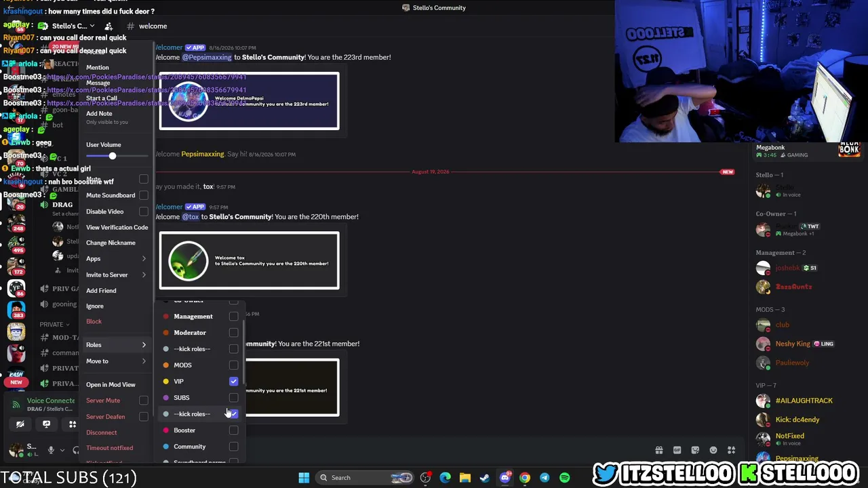Screen dimensions: 868x488
Task: Tick the Booster role checkbox
Action: [233, 430]
